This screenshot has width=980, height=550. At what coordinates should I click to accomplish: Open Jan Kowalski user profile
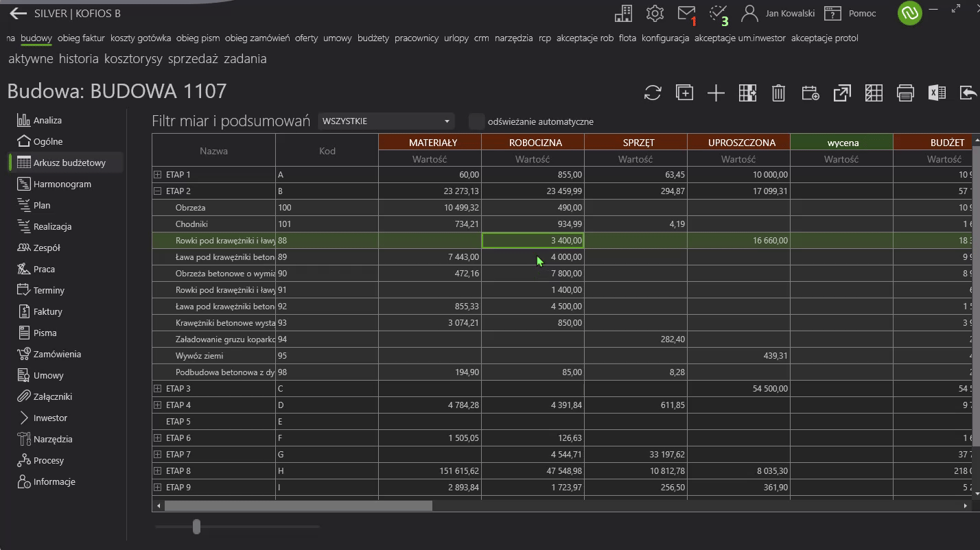pos(778,13)
